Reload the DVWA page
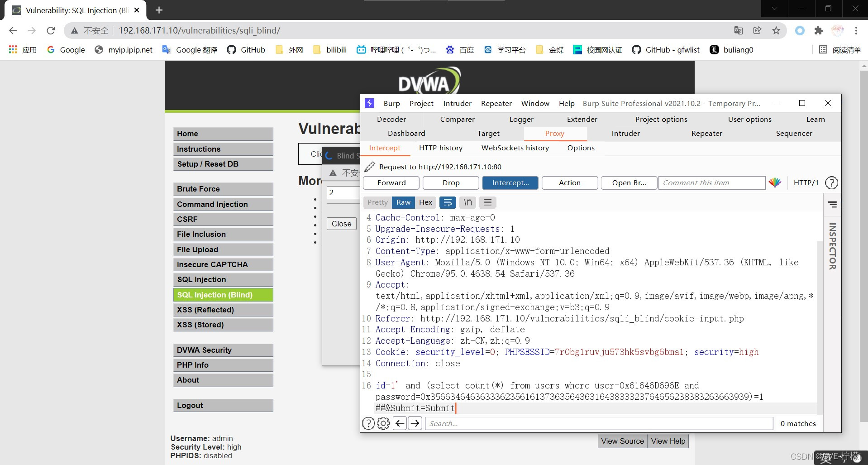Viewport: 868px width, 465px height. (51, 30)
